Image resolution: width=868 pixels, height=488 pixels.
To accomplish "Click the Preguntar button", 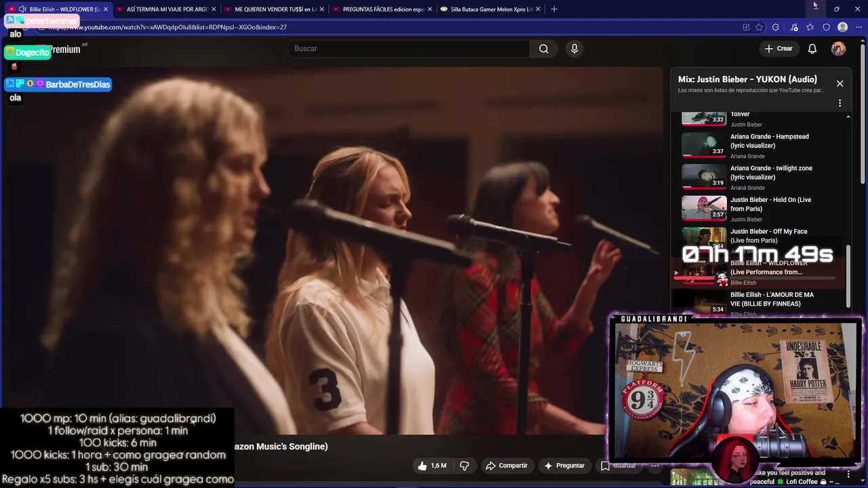I will (x=564, y=466).
